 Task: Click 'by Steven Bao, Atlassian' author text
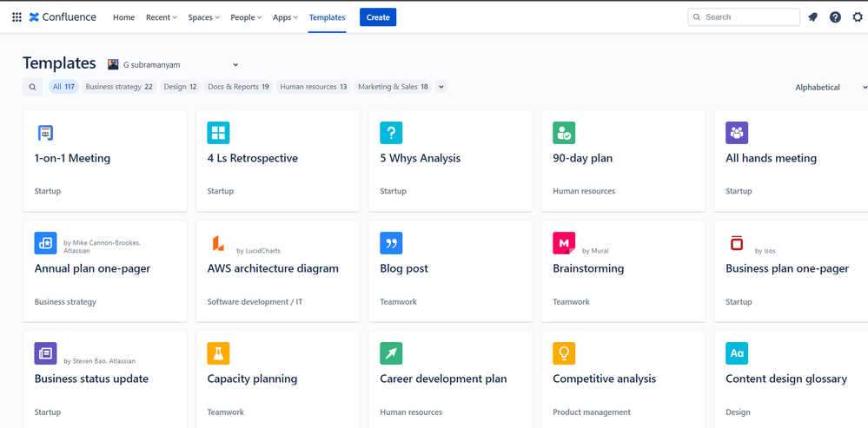tap(100, 361)
